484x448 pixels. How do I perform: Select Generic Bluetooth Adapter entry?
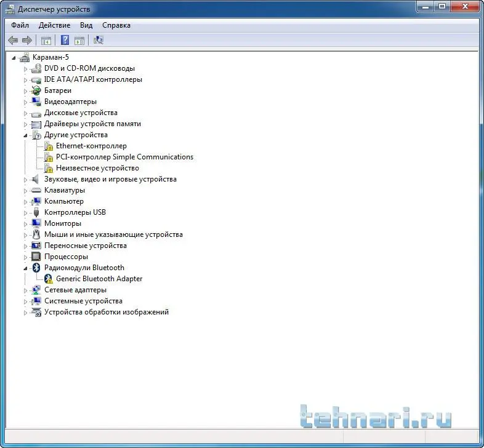(99, 279)
